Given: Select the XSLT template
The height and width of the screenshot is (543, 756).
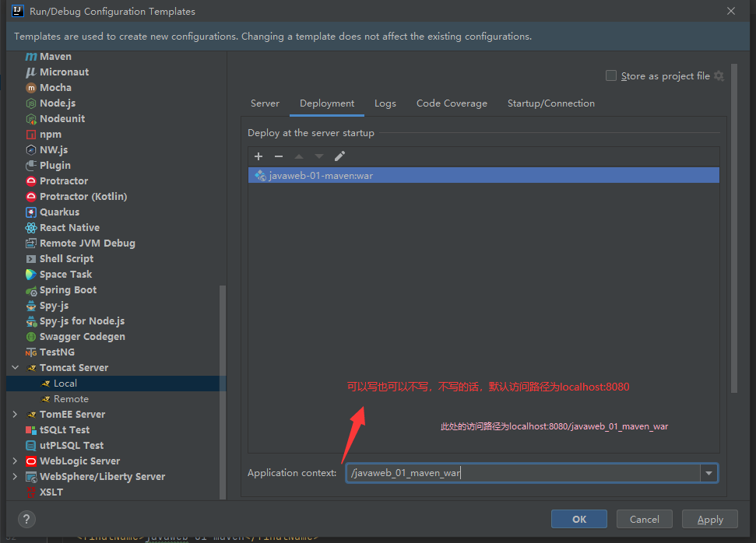Looking at the screenshot, I should click(x=116, y=492).
